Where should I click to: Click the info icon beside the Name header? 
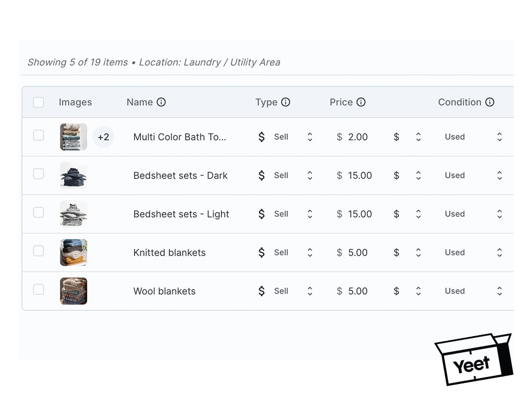point(162,102)
